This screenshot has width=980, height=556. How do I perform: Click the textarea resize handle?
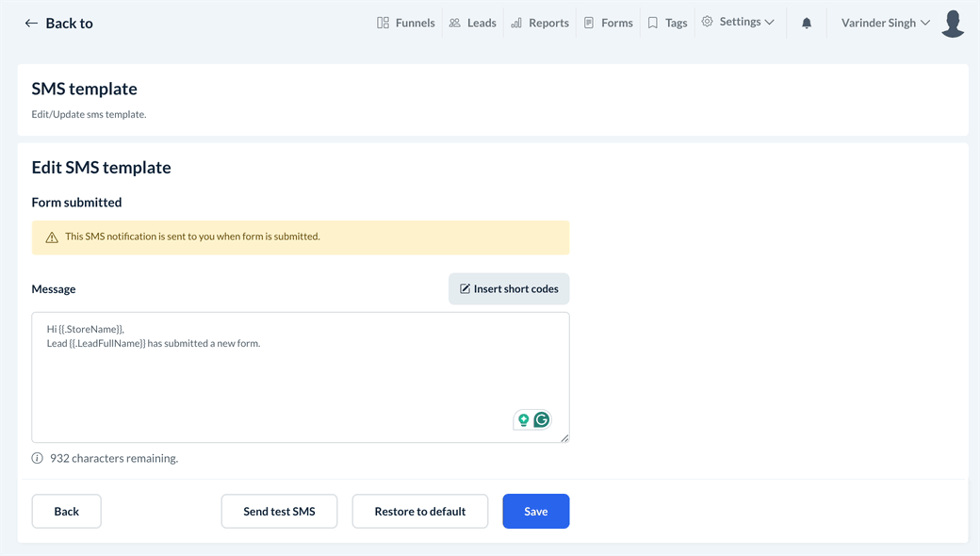(x=564, y=438)
